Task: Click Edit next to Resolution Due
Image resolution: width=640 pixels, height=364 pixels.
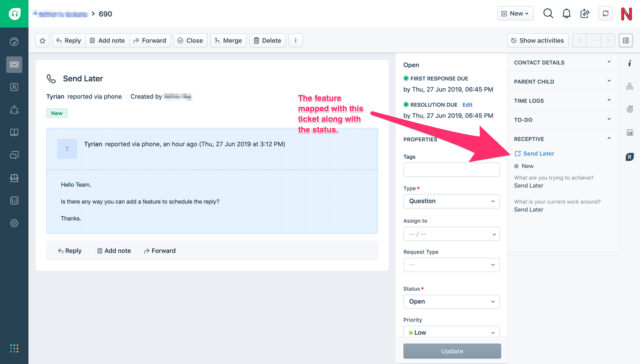Action: tap(467, 104)
